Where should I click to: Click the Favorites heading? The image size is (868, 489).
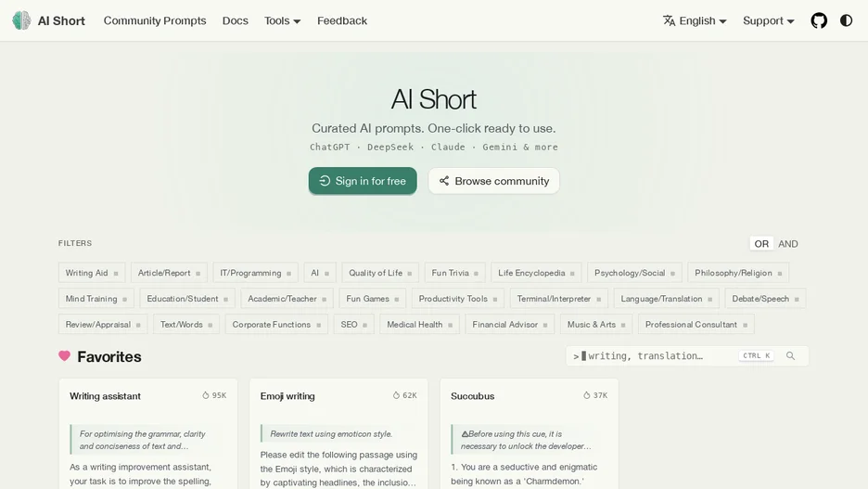pos(109,356)
